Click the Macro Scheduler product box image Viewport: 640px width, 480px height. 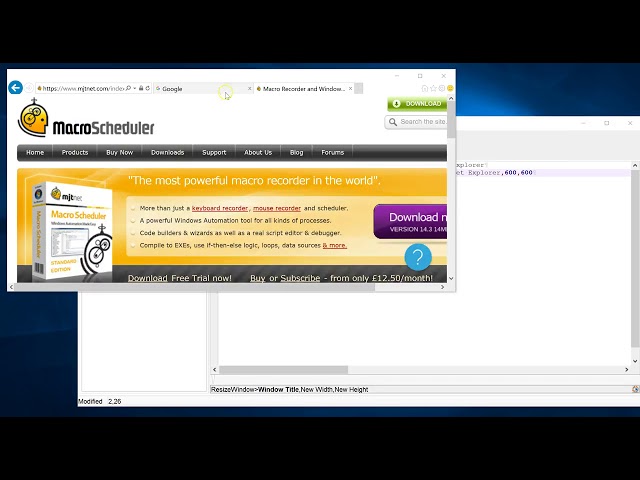pyautogui.click(x=73, y=232)
